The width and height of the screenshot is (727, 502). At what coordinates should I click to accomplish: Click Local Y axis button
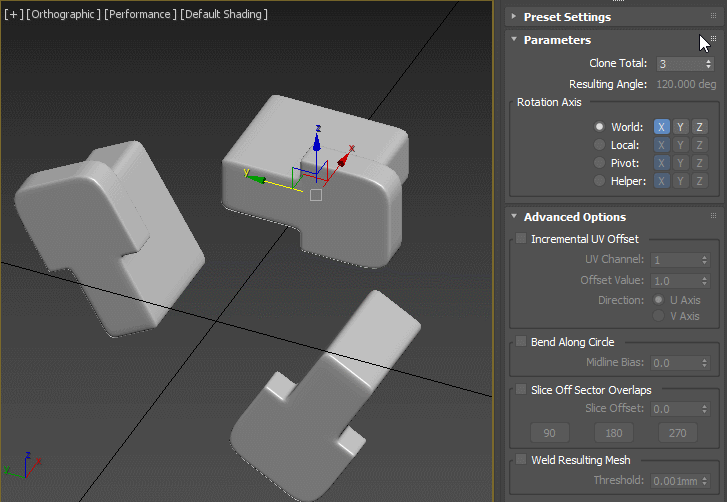[681, 145]
